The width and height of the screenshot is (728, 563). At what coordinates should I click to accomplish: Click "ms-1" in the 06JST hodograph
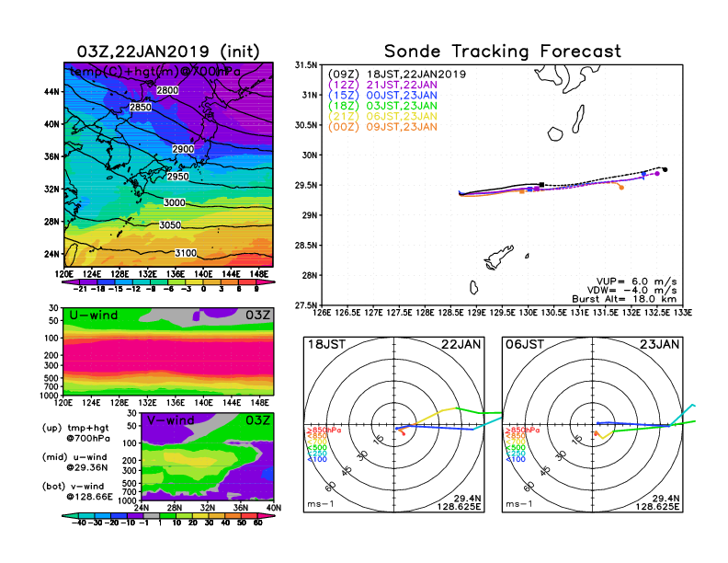point(518,504)
